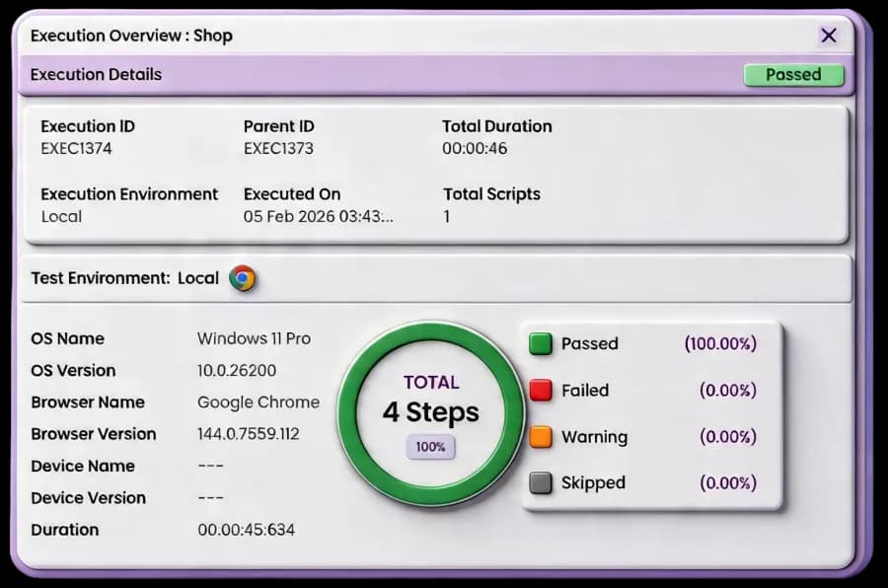
Task: Click the Failed (0.00%) percentage
Action: (728, 391)
